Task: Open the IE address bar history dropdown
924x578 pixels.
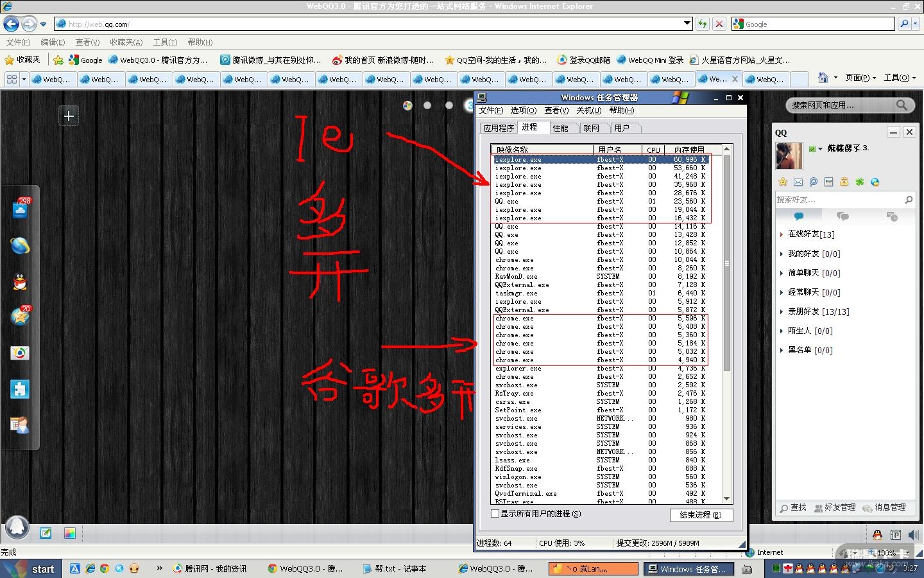Action: pyautogui.click(x=687, y=24)
